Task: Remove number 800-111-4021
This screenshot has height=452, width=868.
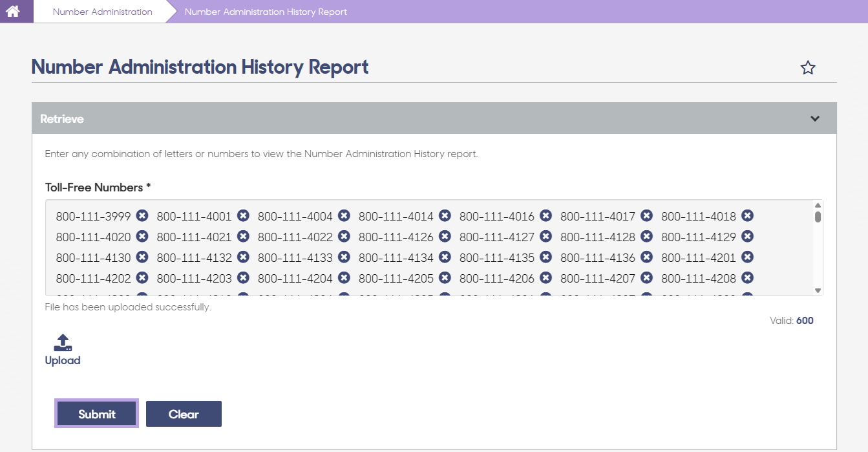Action: (243, 237)
